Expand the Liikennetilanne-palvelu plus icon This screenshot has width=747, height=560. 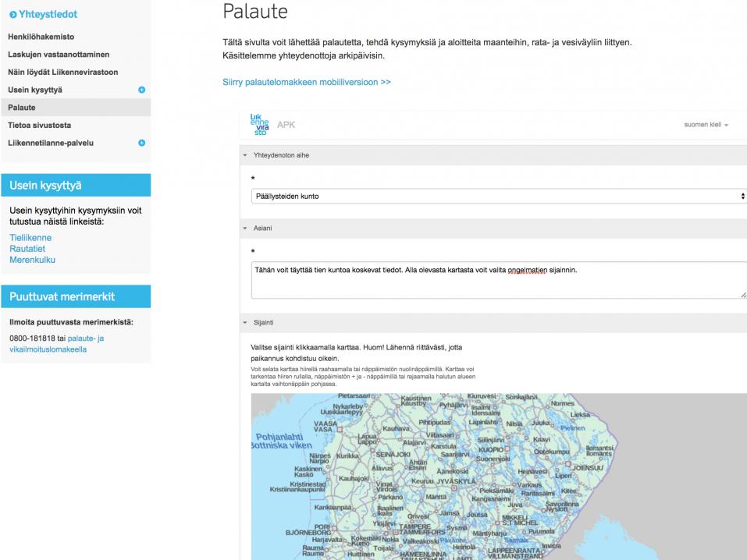pos(142,143)
